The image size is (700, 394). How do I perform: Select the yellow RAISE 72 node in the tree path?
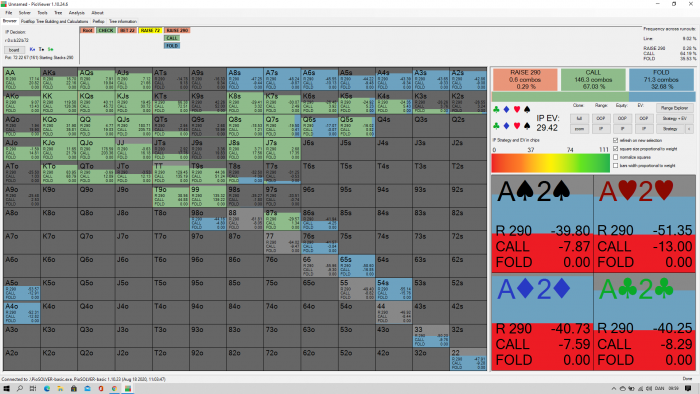pos(150,30)
